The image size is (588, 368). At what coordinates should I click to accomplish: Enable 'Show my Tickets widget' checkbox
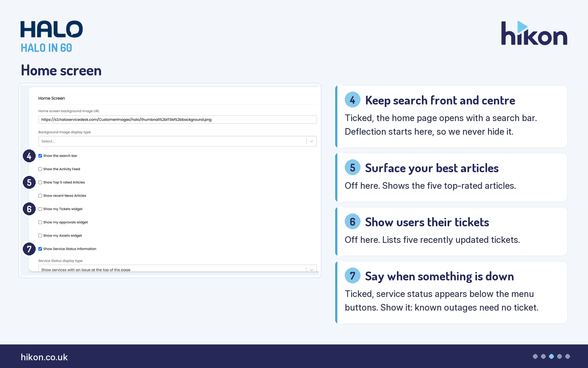(40, 209)
